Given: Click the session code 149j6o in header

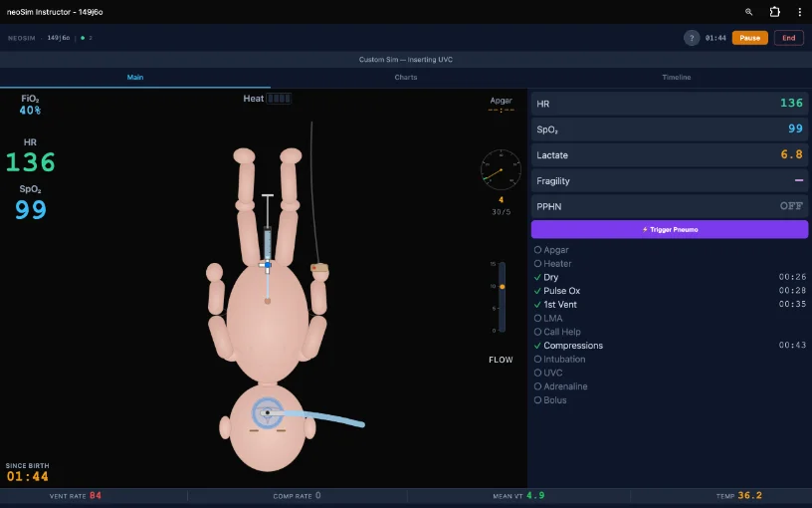Looking at the screenshot, I should tap(59, 38).
